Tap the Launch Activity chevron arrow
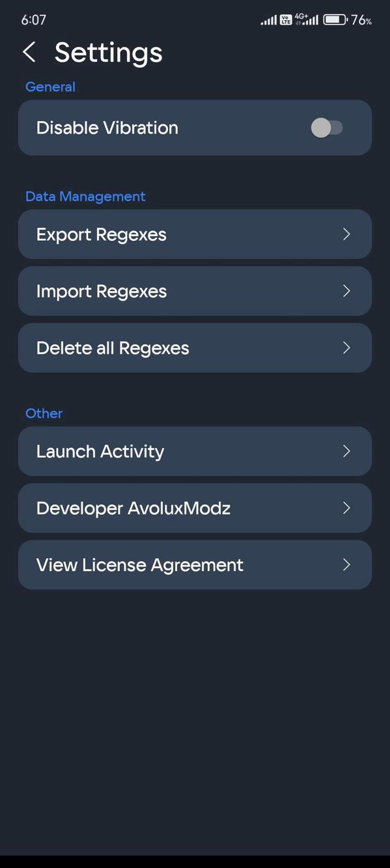390x868 pixels. point(346,451)
